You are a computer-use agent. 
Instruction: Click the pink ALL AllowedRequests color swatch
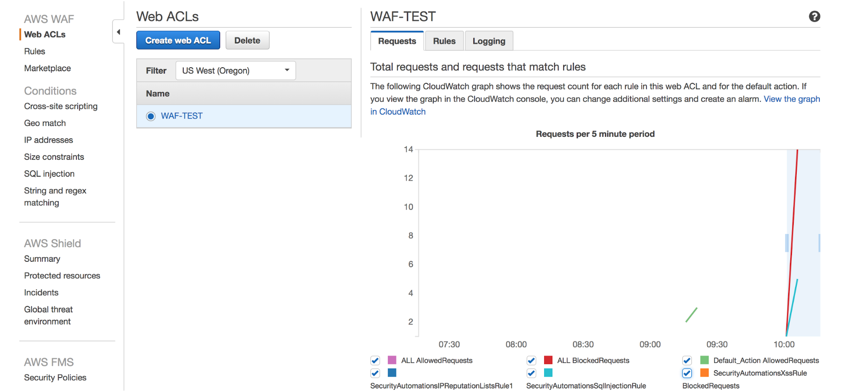(x=392, y=360)
